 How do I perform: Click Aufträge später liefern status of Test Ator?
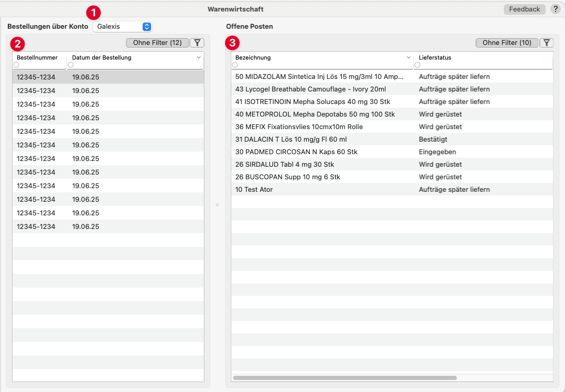point(454,190)
